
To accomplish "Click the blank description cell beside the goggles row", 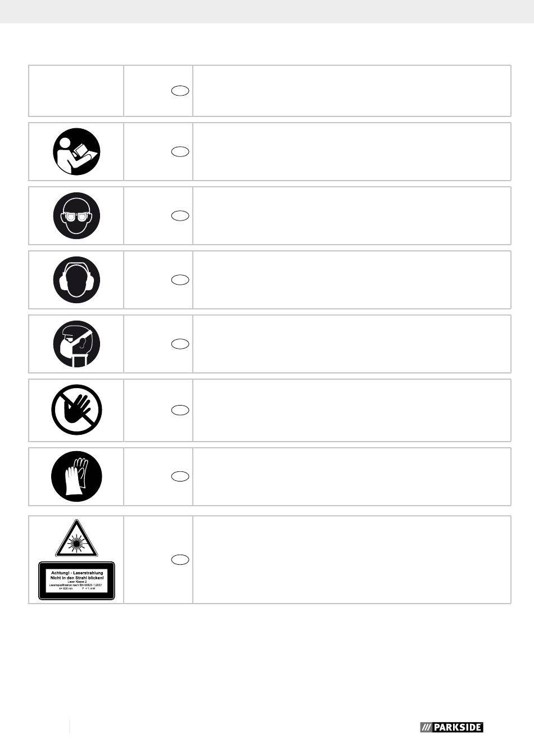I will [352, 216].
